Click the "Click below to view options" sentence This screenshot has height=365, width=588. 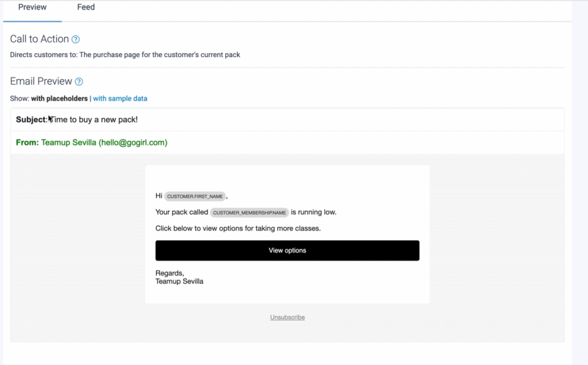pos(238,228)
